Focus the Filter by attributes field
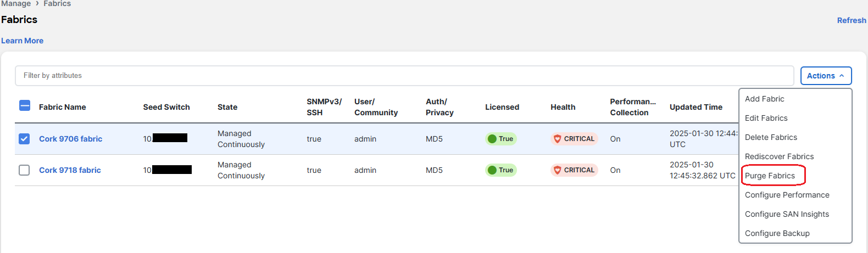 pos(404,76)
